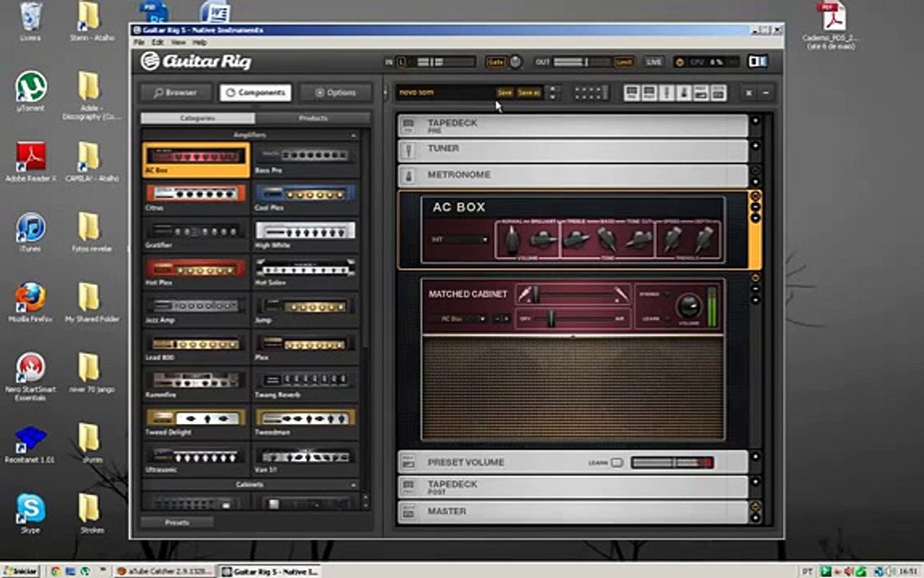
Task: Click the Presets button at sidebar bottom
Action: (176, 523)
